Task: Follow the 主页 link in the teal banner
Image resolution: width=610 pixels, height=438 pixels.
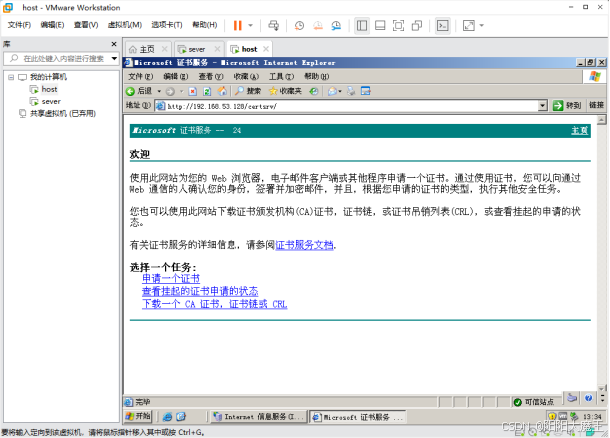Action: click(x=579, y=131)
